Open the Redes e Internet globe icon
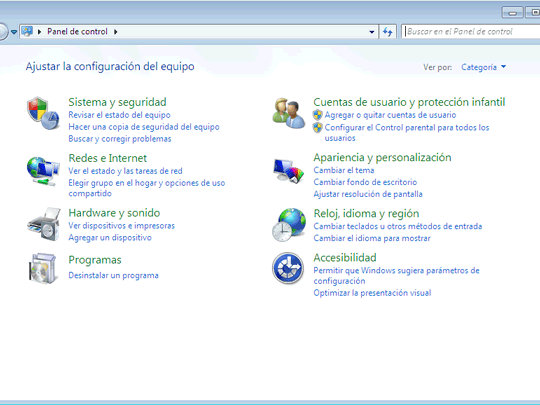The image size is (540, 405). pos(43,171)
